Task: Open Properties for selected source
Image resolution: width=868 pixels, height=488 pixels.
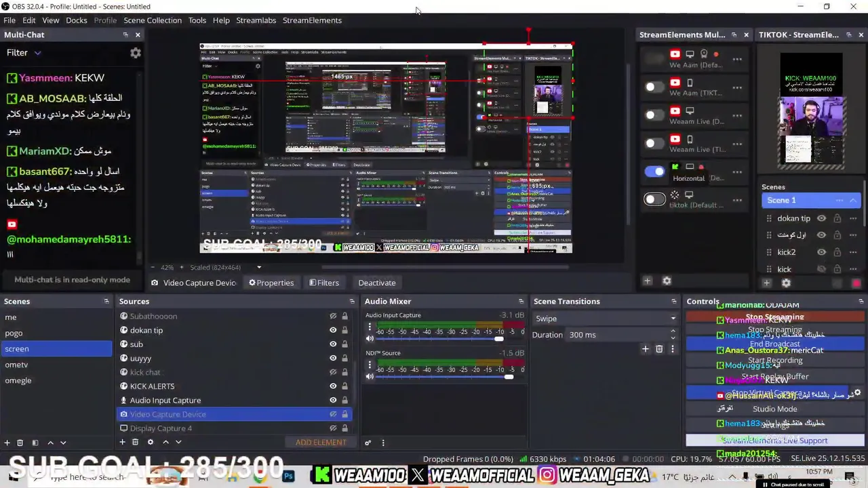Action: 271,283
